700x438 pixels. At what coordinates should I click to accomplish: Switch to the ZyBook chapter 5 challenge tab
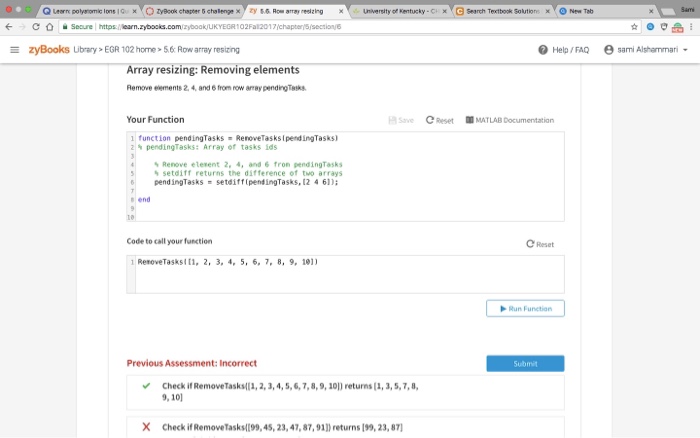click(x=193, y=11)
